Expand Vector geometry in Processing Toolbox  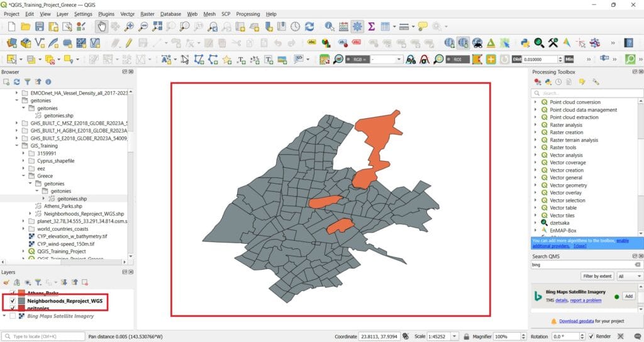point(535,185)
